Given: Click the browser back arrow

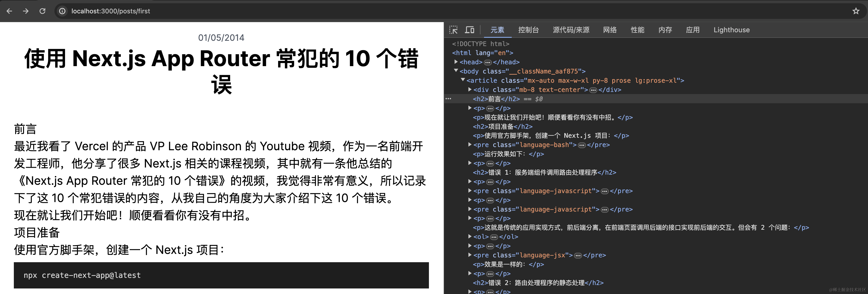Looking at the screenshot, I should click(9, 11).
